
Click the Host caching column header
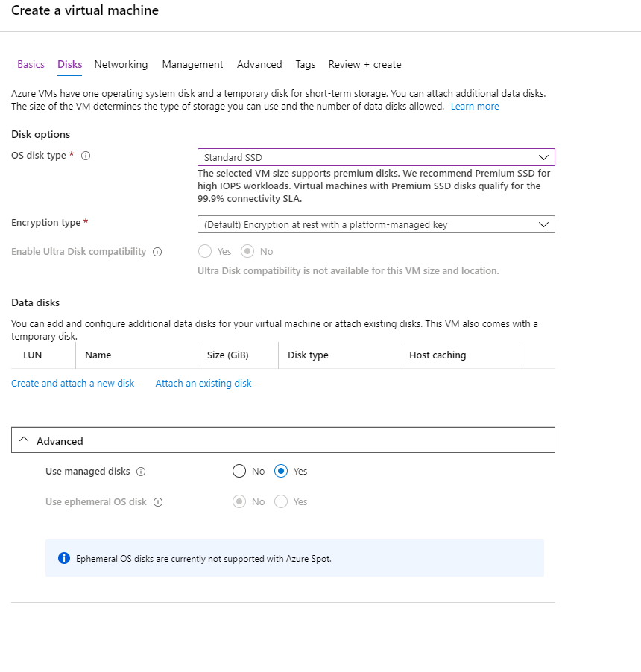(438, 355)
